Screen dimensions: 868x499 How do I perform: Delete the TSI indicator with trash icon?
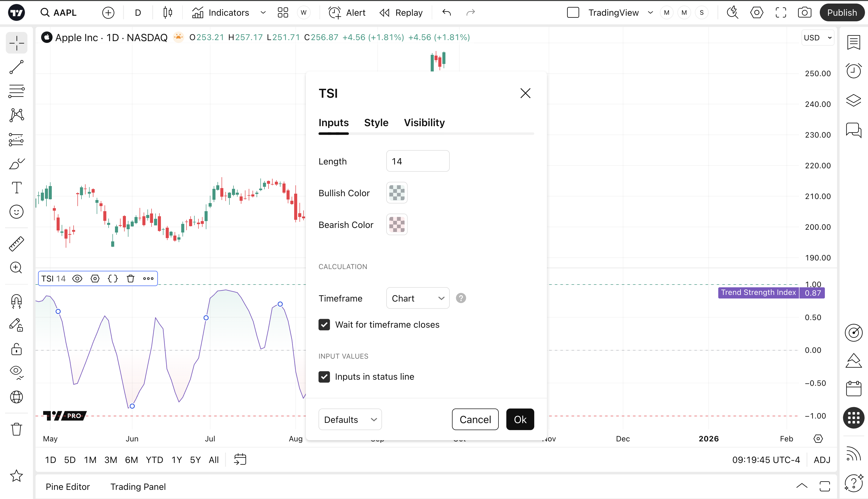(x=130, y=279)
